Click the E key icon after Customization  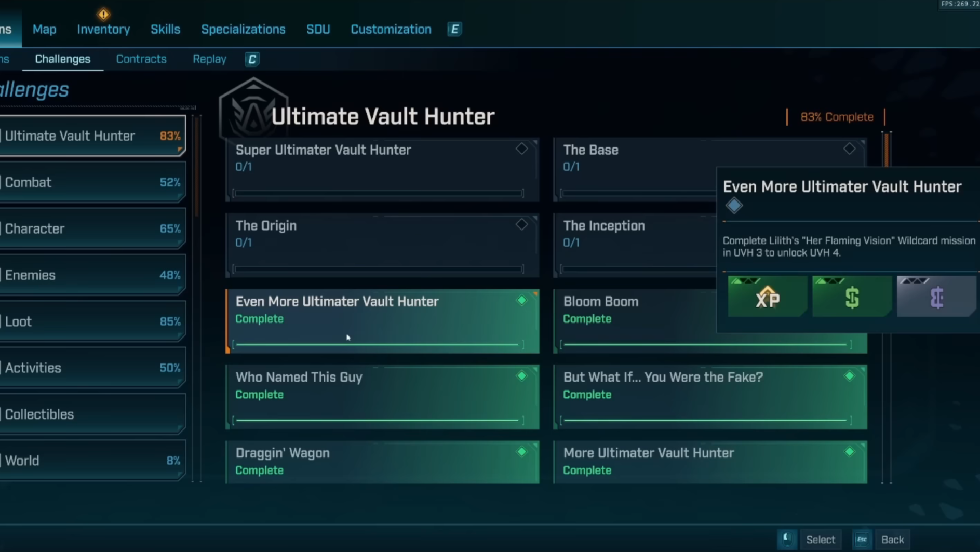tap(454, 30)
